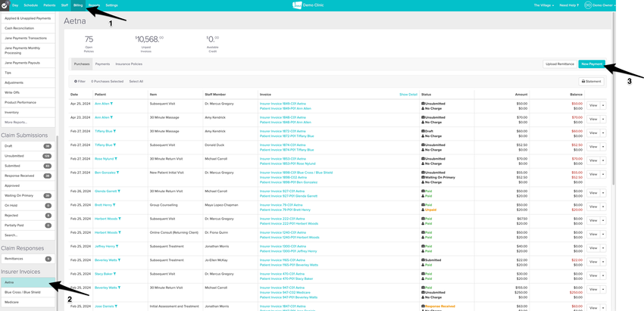
Task: Open Insurer Invoice 1849-C01 Aetna link
Action: (x=283, y=104)
